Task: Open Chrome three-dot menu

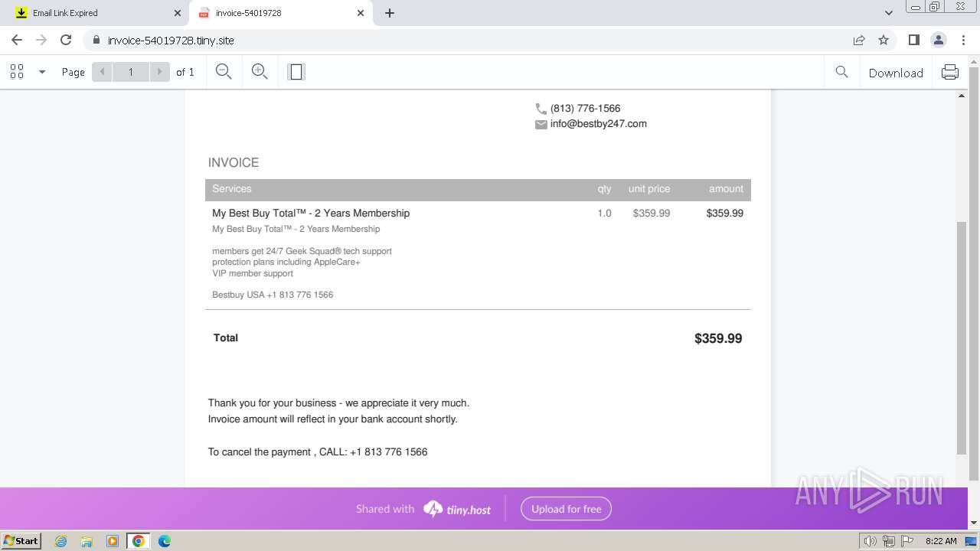Action: (x=963, y=40)
